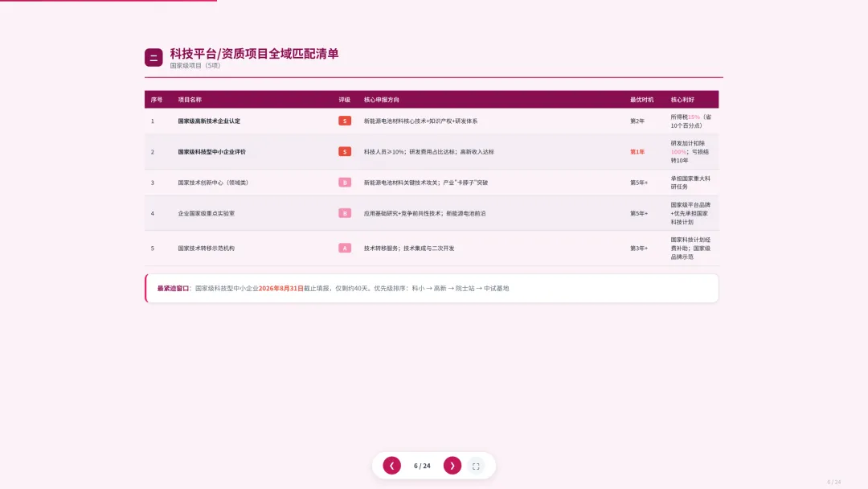Click text 应用基础研究+竞争前共性技术

point(403,213)
